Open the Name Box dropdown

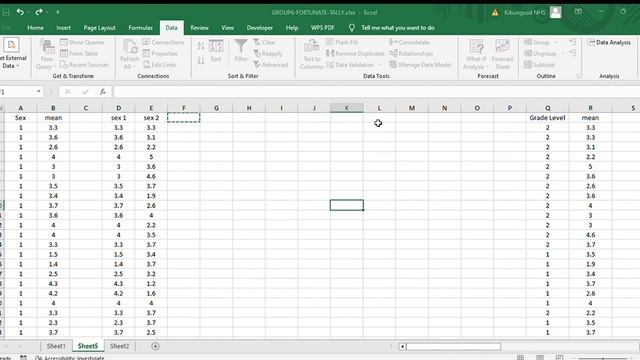(x=39, y=91)
